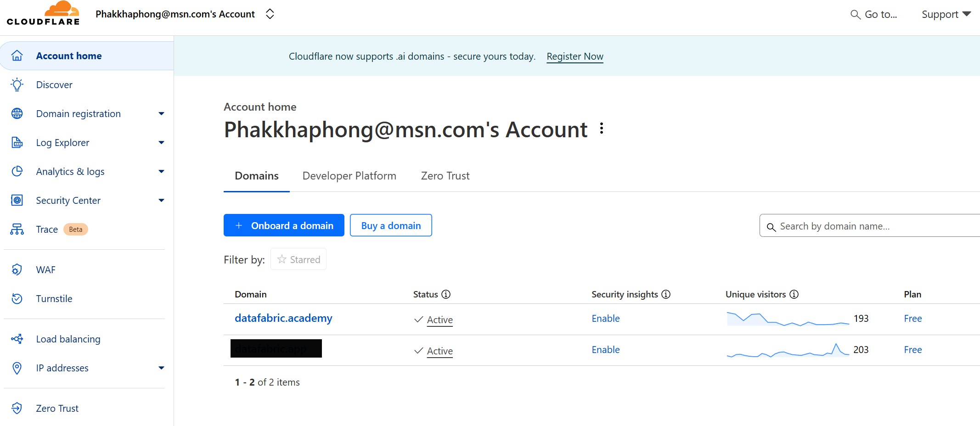Open the account switcher dropdown
Screen dimensions: 980x426
[x=270, y=14]
